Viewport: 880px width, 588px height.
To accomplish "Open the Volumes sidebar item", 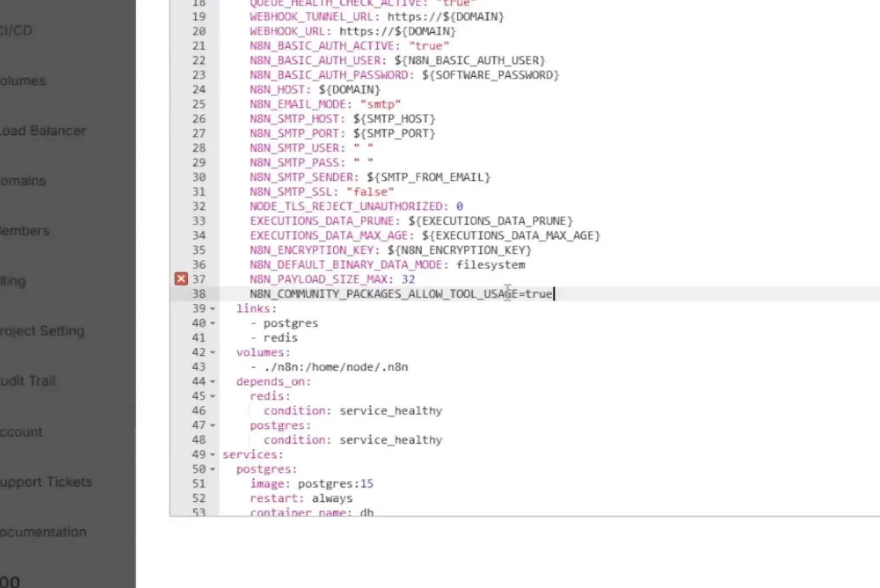I will coord(23,81).
